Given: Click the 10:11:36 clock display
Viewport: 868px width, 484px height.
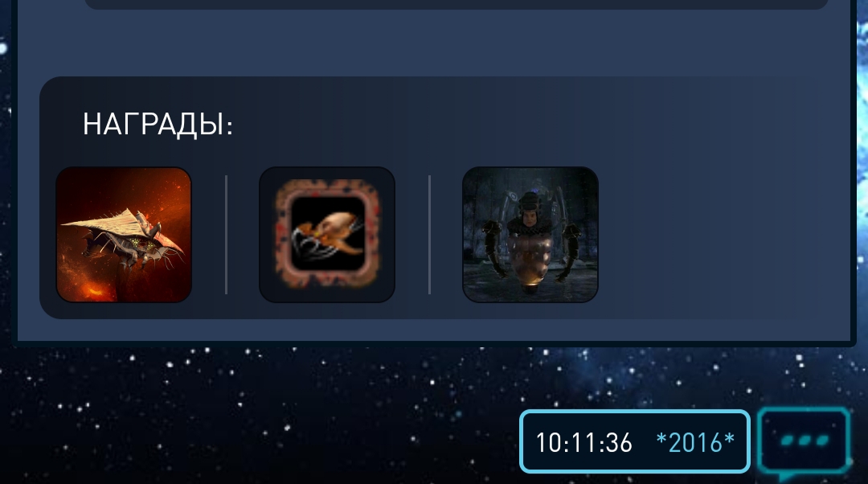Looking at the screenshot, I should [584, 442].
